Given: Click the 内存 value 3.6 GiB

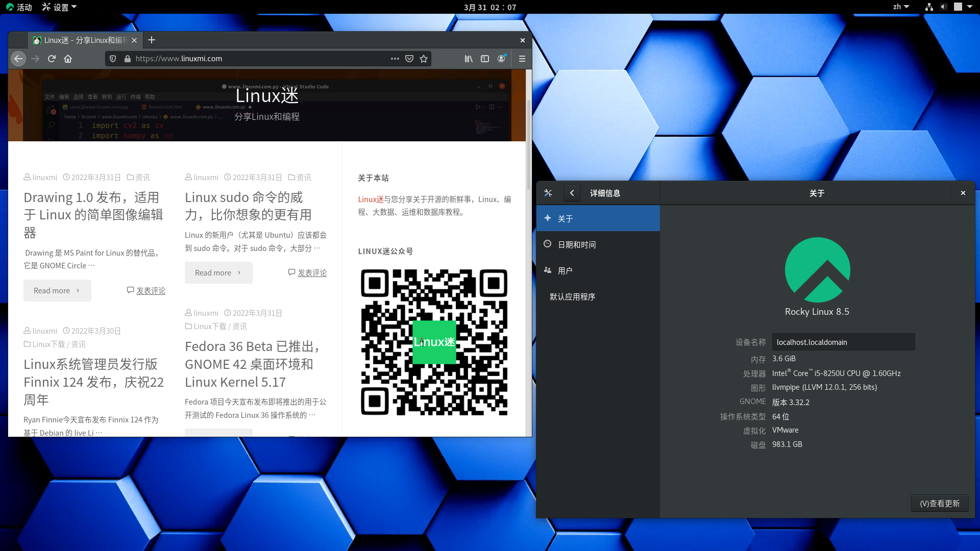Looking at the screenshot, I should pyautogui.click(x=784, y=359).
